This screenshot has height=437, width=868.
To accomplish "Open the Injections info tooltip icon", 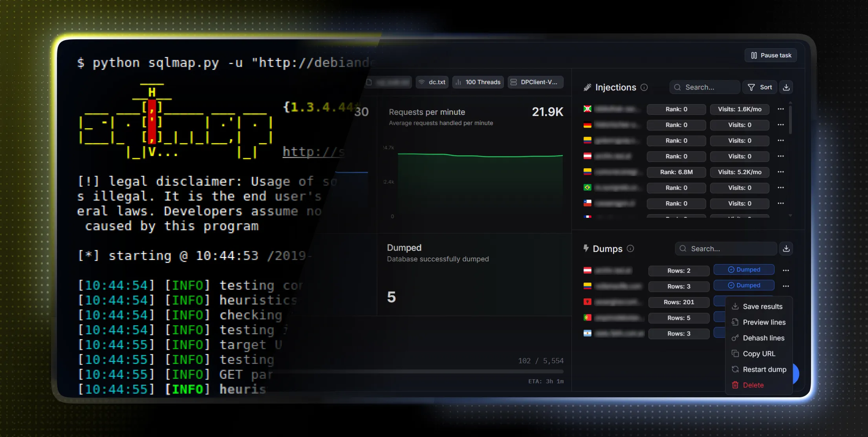I will click(645, 87).
